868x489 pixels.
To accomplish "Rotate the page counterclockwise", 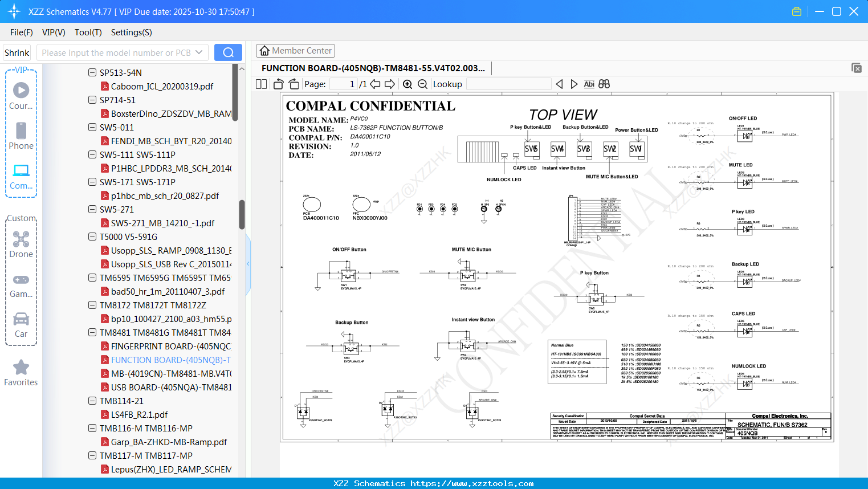I will tap(279, 84).
